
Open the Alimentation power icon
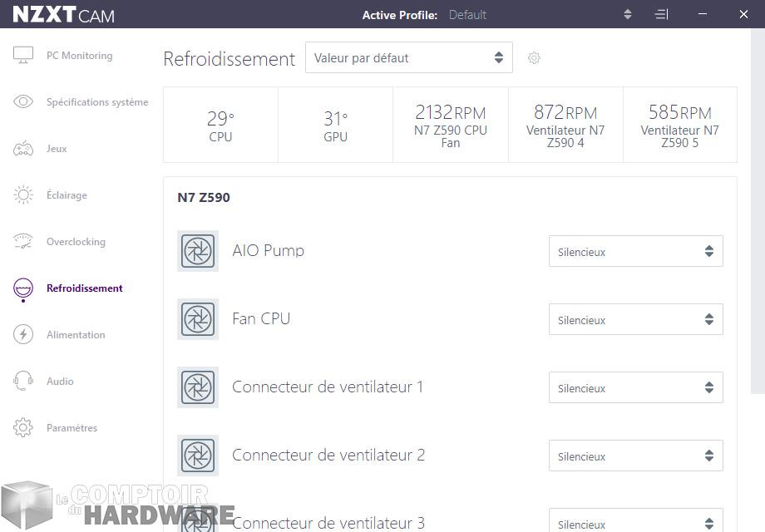(x=23, y=335)
